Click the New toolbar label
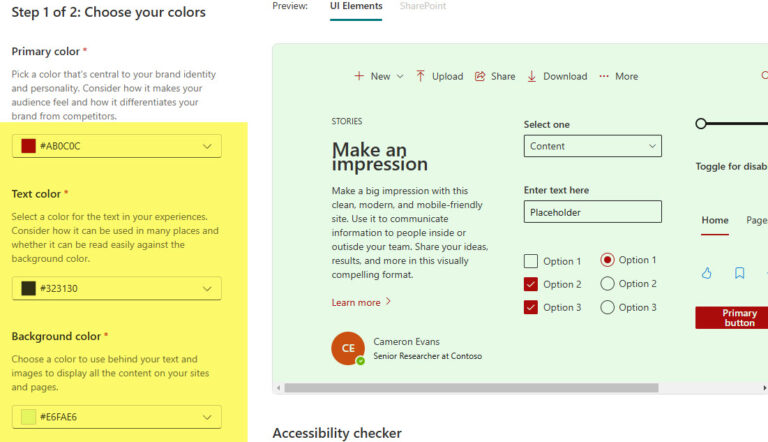 [x=381, y=76]
